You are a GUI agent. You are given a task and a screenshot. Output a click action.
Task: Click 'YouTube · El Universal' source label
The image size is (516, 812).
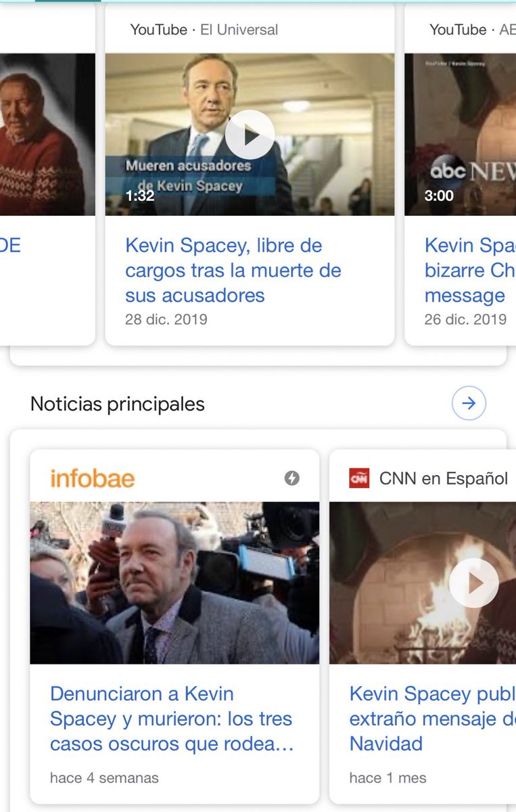coord(204,30)
